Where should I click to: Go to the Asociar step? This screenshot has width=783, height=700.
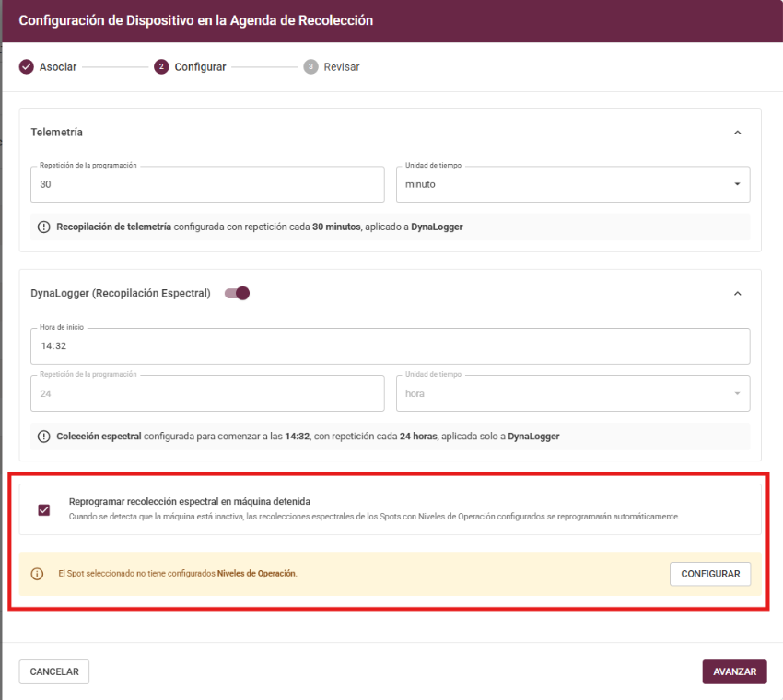click(x=57, y=67)
